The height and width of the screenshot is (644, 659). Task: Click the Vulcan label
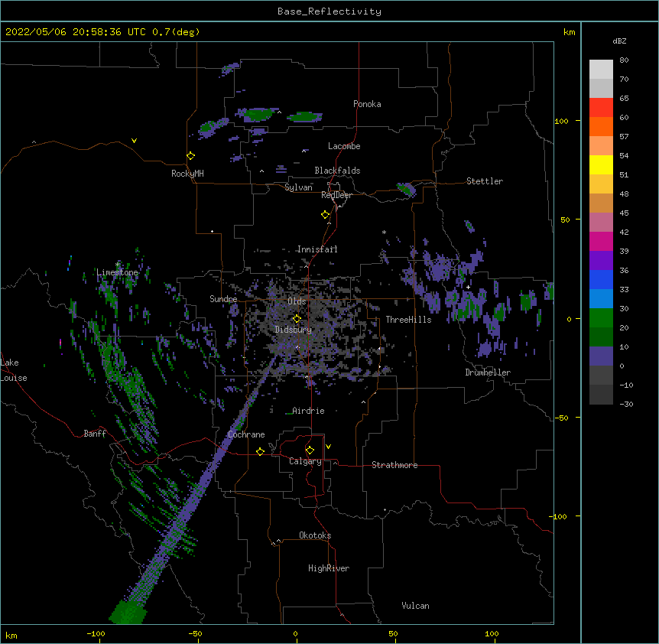coord(415,606)
